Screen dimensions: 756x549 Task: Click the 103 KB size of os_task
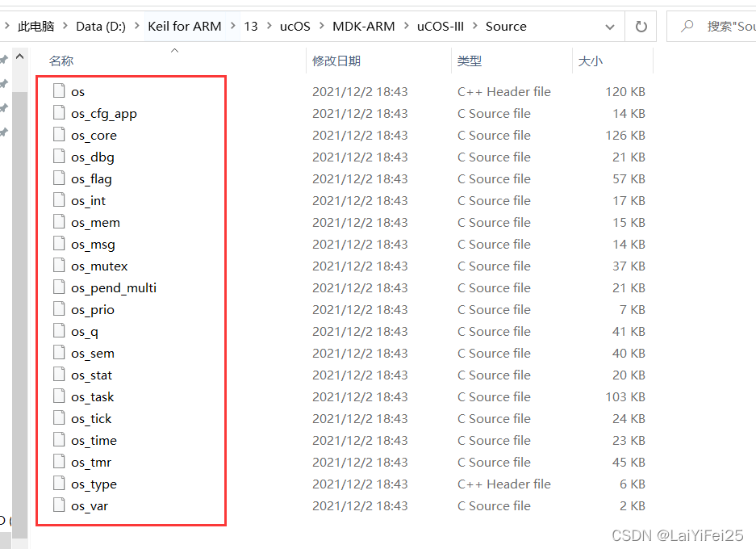click(625, 397)
